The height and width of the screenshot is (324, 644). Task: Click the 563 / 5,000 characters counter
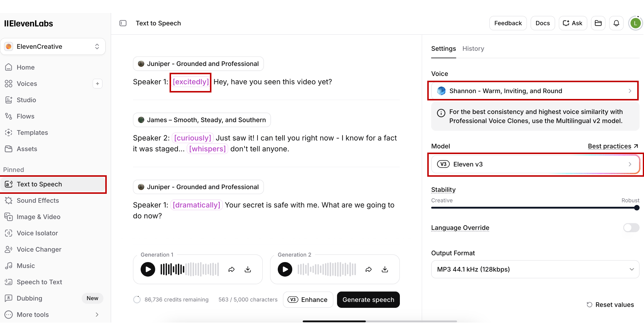(248, 300)
